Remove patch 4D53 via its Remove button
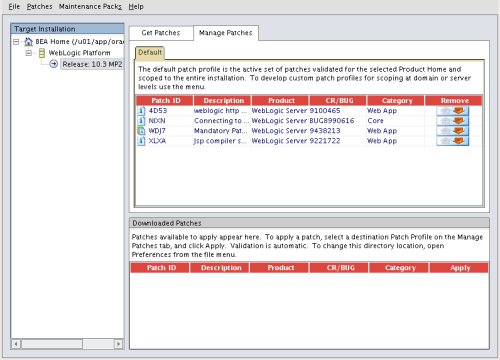 coord(453,111)
